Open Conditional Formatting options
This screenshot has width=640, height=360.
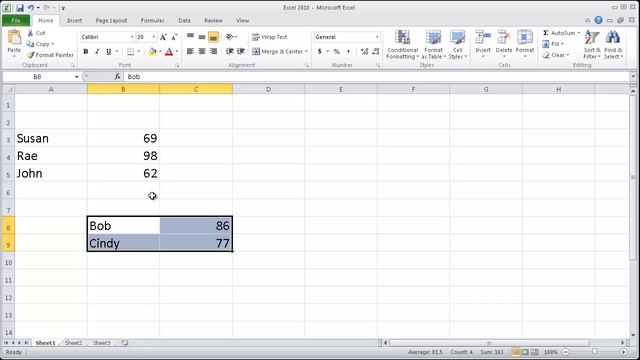coord(402,44)
